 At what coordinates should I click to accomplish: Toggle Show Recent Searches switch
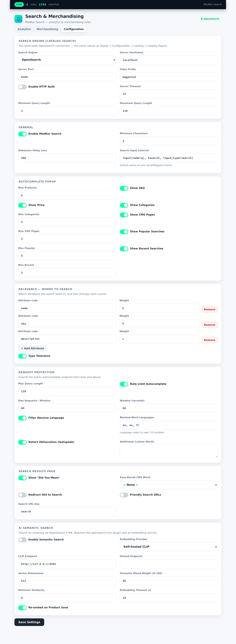click(124, 249)
